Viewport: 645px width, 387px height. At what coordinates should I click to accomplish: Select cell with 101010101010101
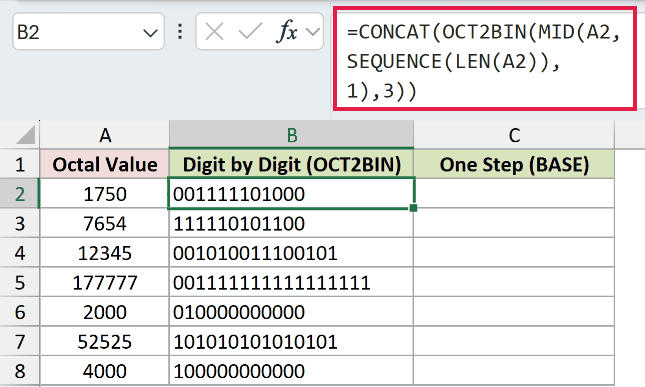[x=291, y=342]
